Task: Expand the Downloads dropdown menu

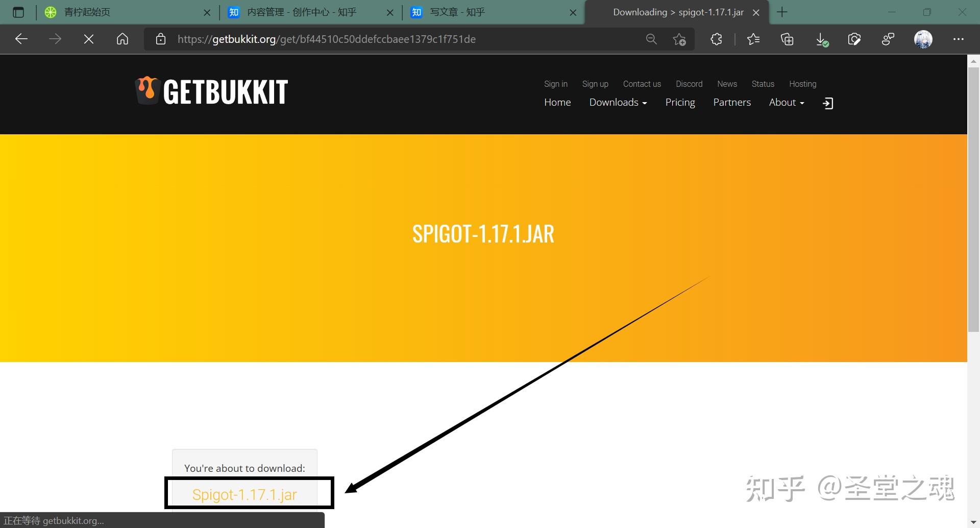Action: [618, 102]
